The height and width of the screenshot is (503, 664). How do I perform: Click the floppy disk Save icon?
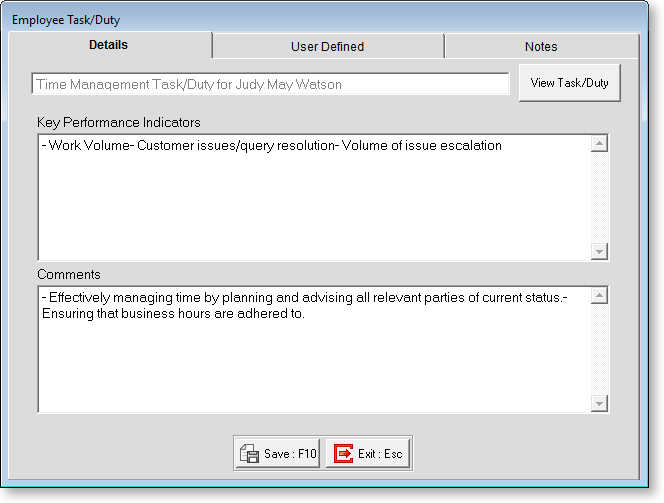click(x=250, y=454)
